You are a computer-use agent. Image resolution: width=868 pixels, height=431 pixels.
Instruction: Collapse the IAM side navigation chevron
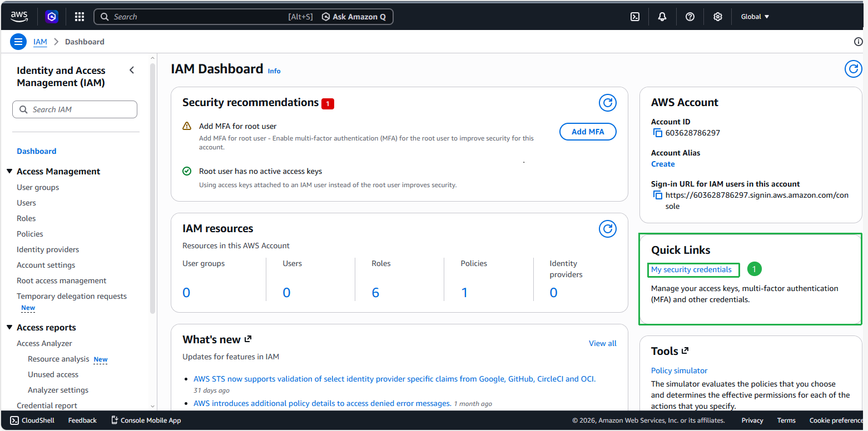[132, 70]
